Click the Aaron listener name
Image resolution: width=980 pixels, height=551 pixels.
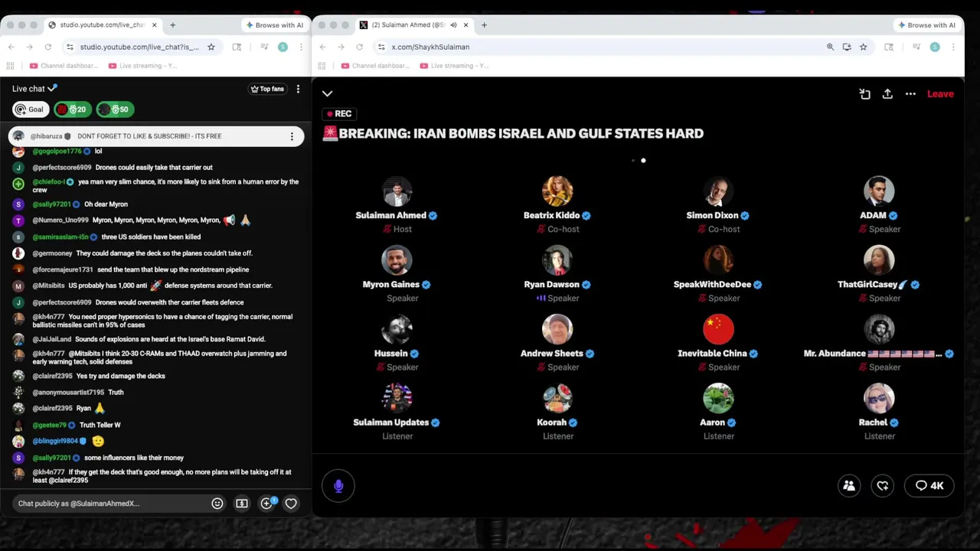pos(712,422)
